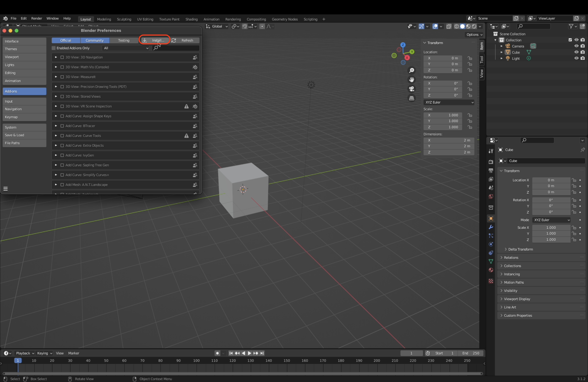Switch orthographic/perspective grid icon
588x382 pixels.
point(412,98)
